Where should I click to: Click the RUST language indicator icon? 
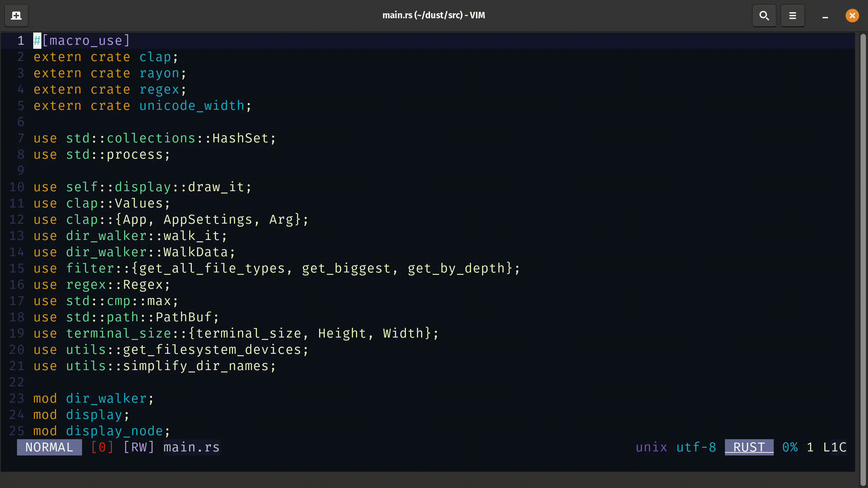748,447
